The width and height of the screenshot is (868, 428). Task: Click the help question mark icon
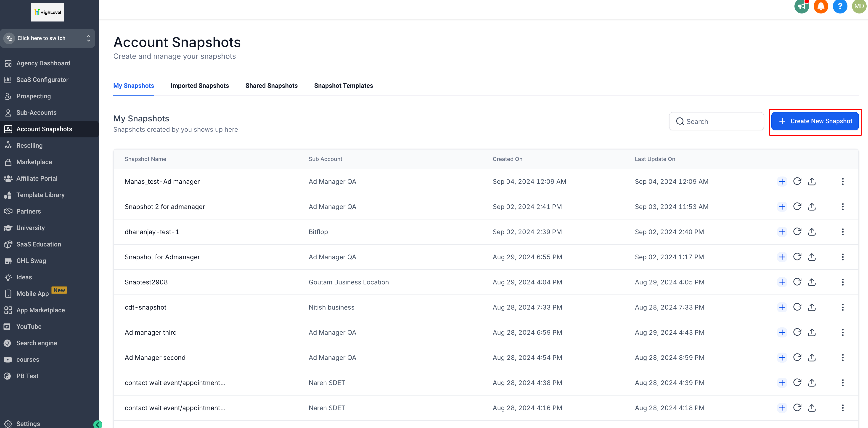(x=840, y=6)
